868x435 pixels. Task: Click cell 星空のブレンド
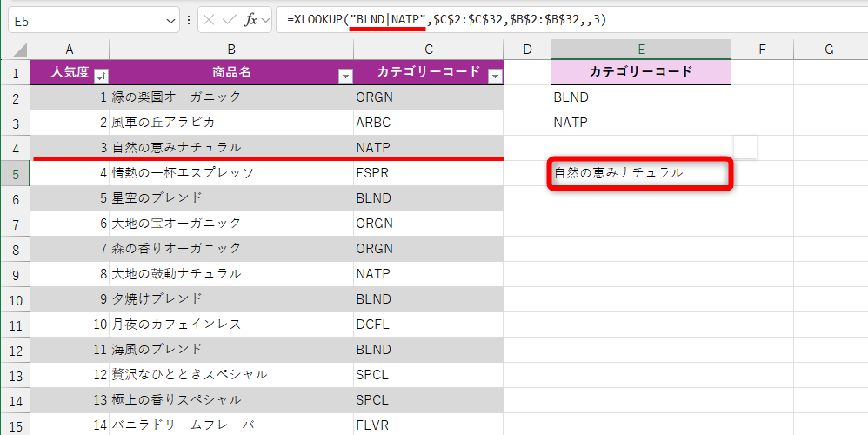tap(231, 198)
